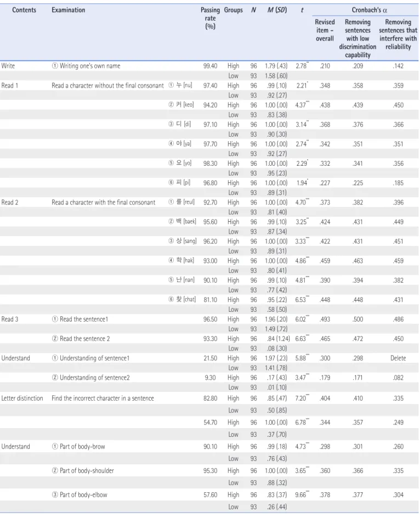Click the character item '를 [reul]'
The height and width of the screenshot is (517, 420).
point(181,202)
